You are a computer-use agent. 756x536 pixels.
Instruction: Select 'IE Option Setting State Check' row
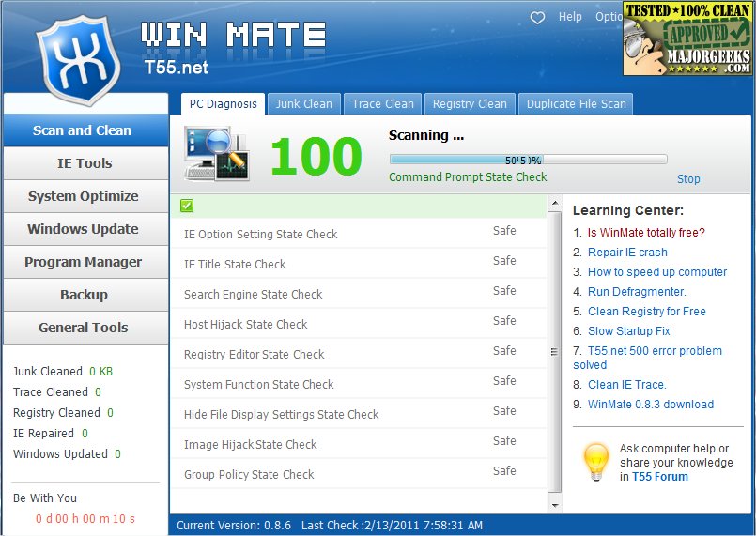[x=359, y=234]
